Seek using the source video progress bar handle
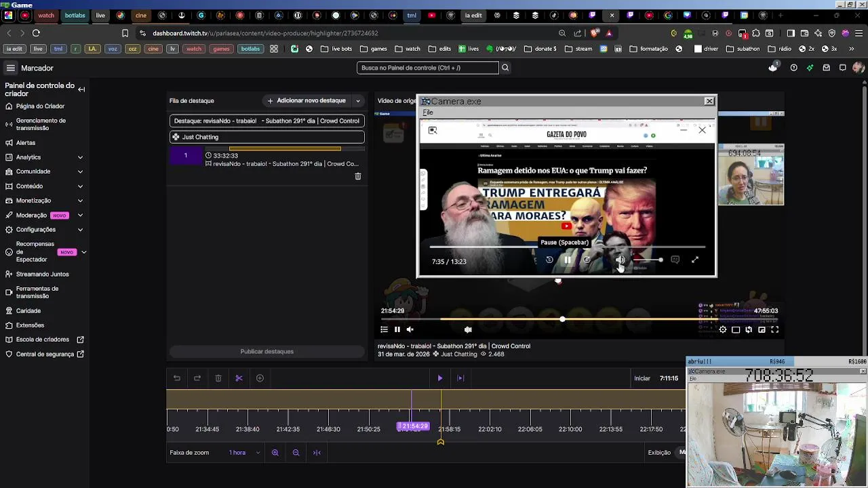This screenshot has width=868, height=488. tap(562, 319)
